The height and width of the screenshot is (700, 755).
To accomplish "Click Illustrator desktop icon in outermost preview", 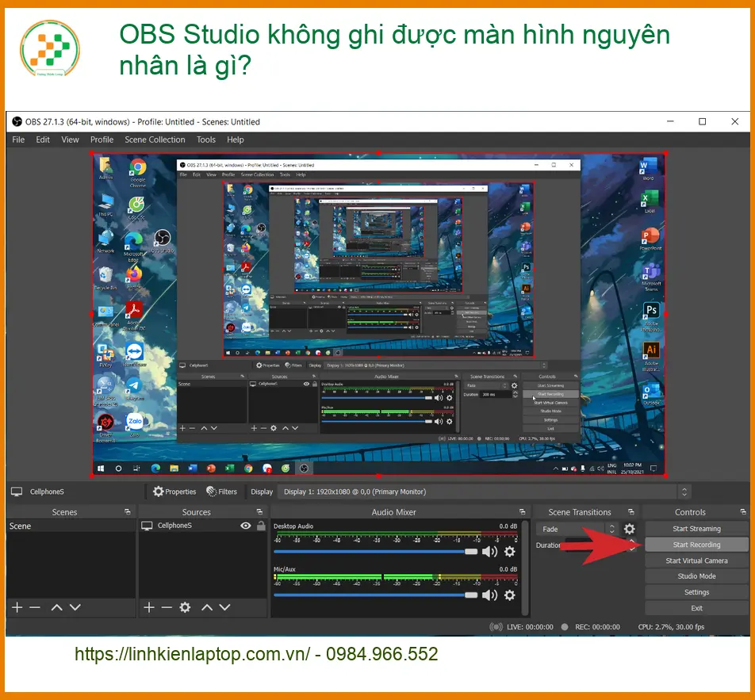I will pyautogui.click(x=651, y=356).
